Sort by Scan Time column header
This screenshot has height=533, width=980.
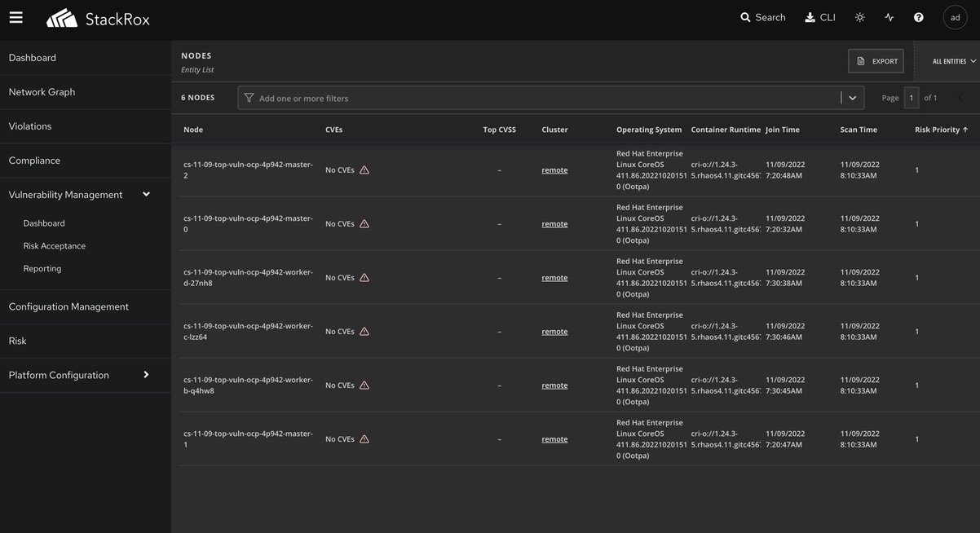(x=859, y=130)
